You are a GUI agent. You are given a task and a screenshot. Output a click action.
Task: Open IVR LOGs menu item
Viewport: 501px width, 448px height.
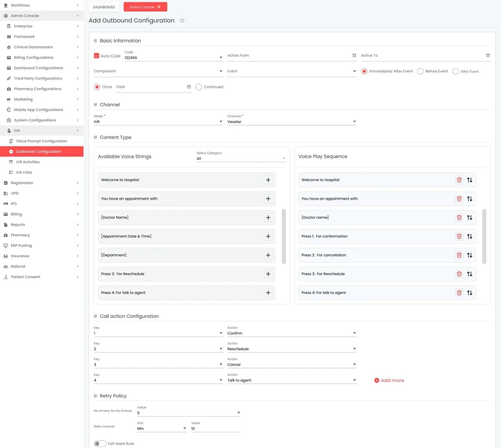42,172
